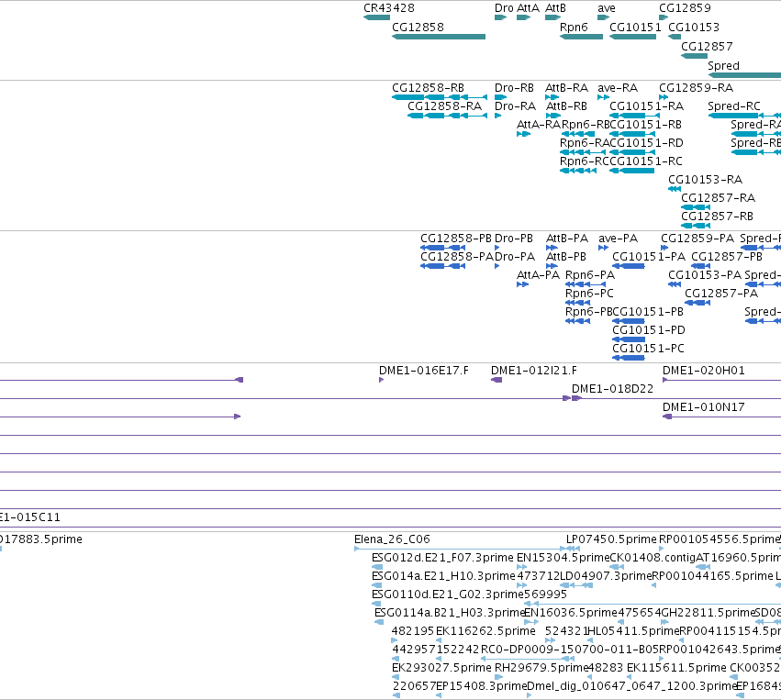The width and height of the screenshot is (781, 700).
Task: Click the CG12859-RA transcript label
Action: (x=696, y=88)
